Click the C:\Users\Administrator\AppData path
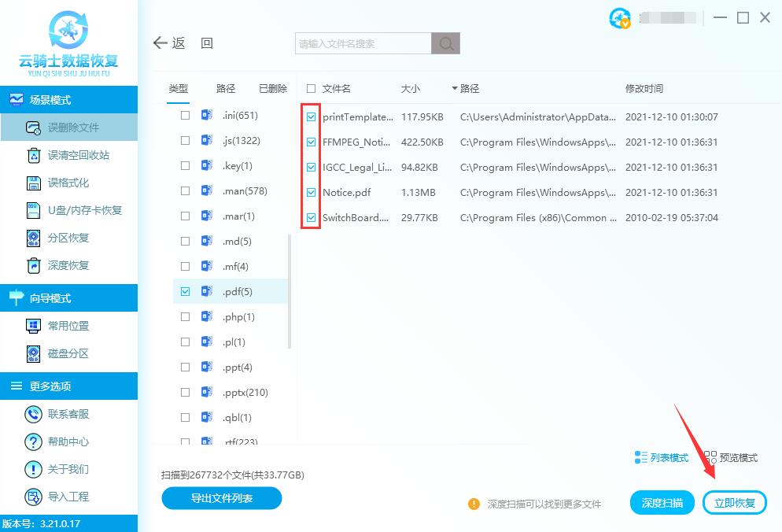This screenshot has height=532, width=782. click(x=537, y=116)
